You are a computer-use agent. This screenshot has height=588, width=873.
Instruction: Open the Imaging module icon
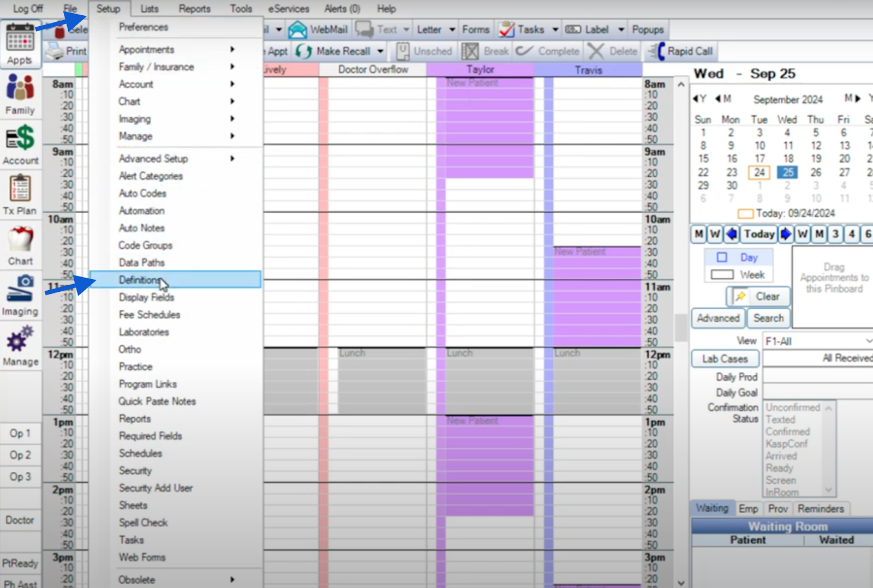click(20, 289)
